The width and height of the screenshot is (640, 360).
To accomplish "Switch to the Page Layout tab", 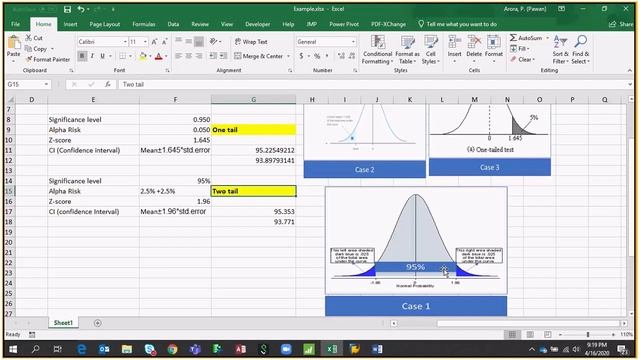I will click(104, 24).
